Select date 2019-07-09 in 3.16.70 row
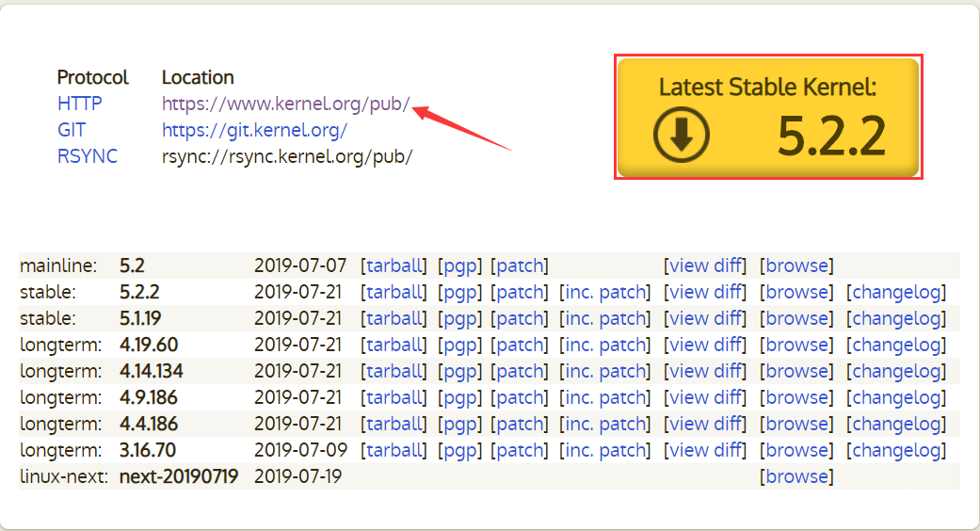This screenshot has height=531, width=980. [x=300, y=450]
